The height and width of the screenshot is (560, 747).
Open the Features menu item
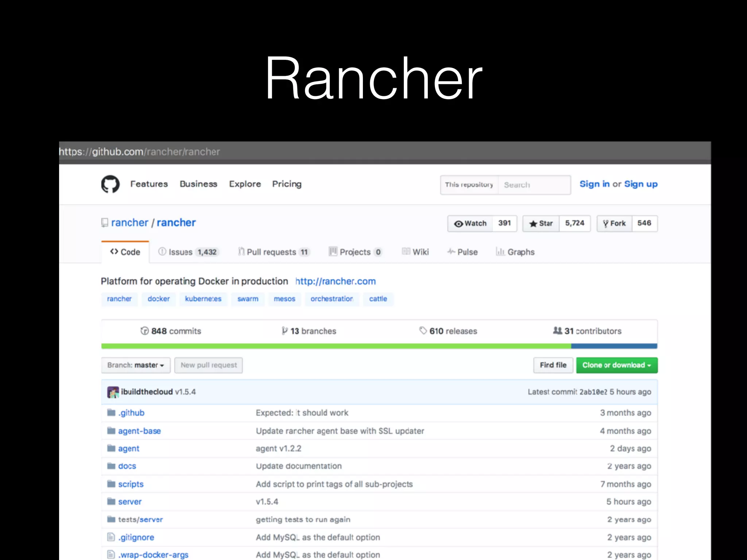[x=149, y=184]
